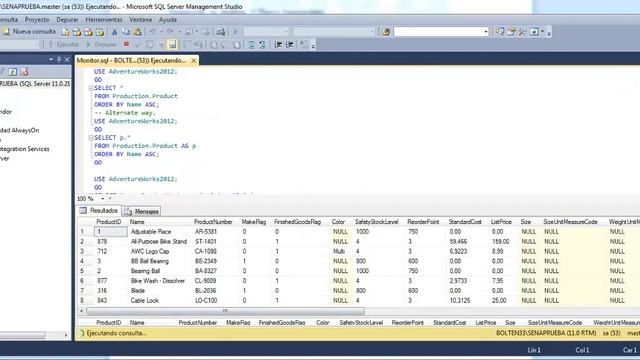Click the Copy icon in toolbar
640x360 pixels.
pos(126,32)
